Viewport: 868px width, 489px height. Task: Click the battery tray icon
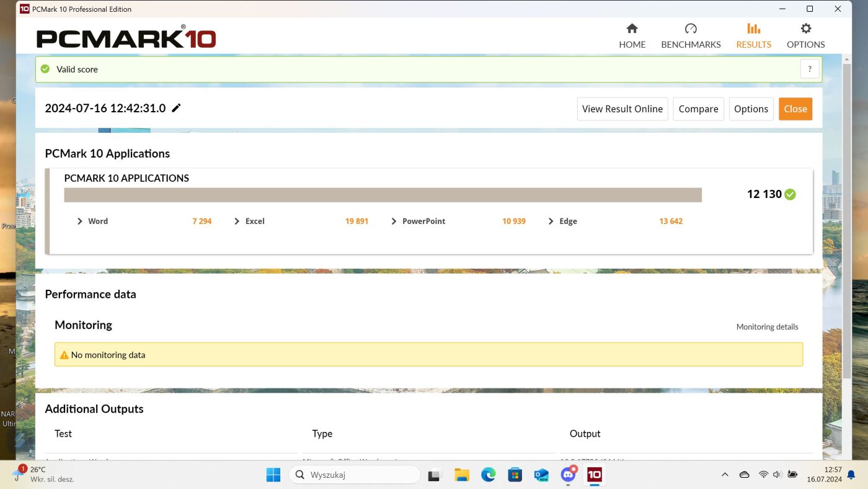(792, 475)
